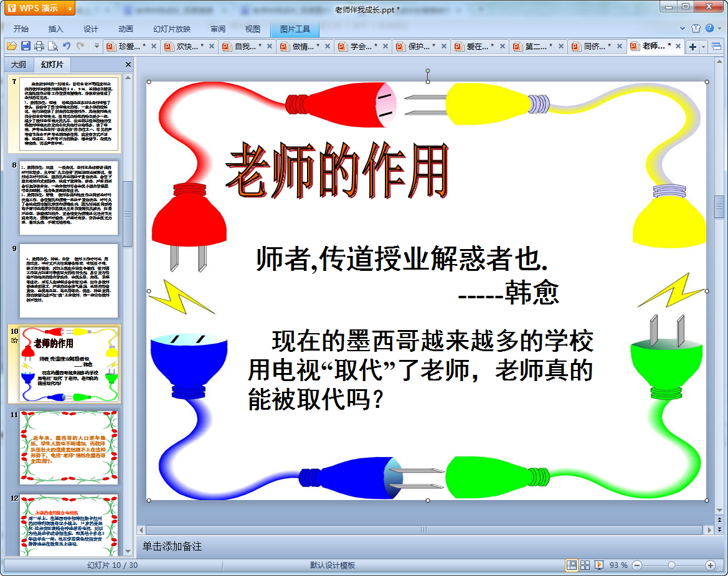Switch to the 大纲 outline panel tab

19,65
